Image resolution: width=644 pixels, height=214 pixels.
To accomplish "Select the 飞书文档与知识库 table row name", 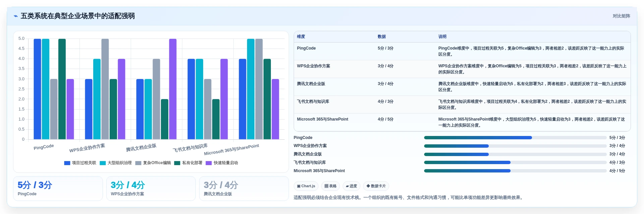I will point(313,102).
